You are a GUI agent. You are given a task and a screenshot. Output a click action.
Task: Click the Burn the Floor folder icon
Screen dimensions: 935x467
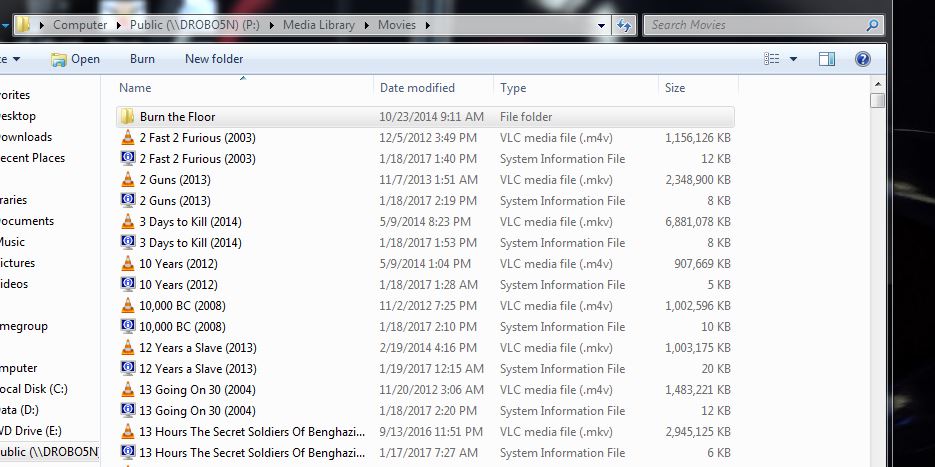tap(127, 117)
